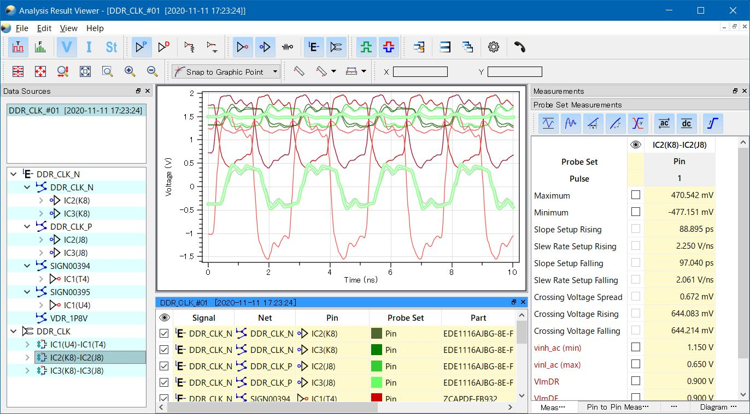Collapse the DDR_CLK_N tree node
750x414 pixels.
[x=14, y=174]
